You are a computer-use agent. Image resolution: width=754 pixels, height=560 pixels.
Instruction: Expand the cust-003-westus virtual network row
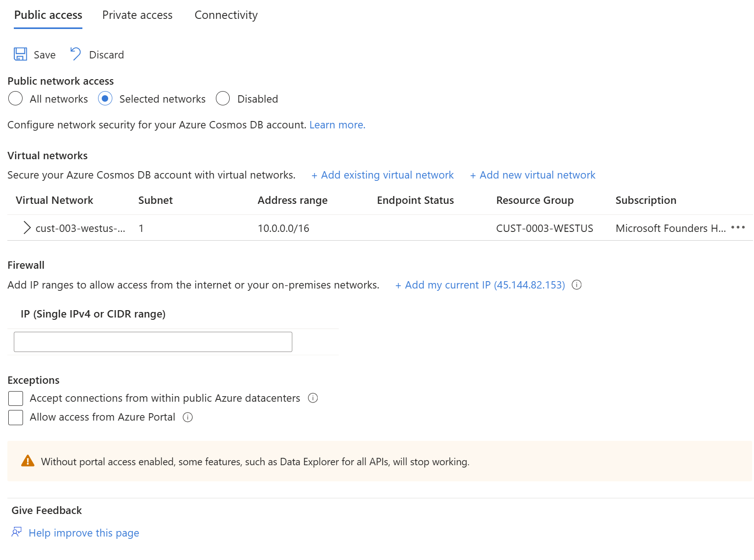[27, 228]
